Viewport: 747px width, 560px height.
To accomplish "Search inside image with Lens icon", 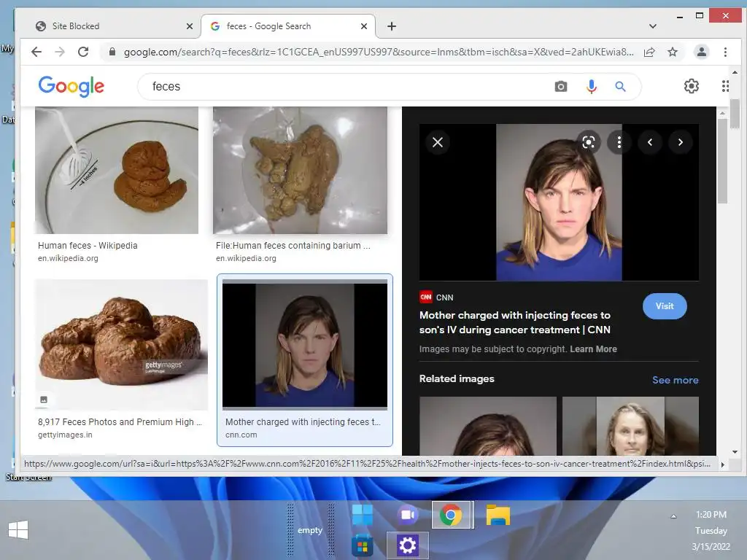I will coord(589,142).
